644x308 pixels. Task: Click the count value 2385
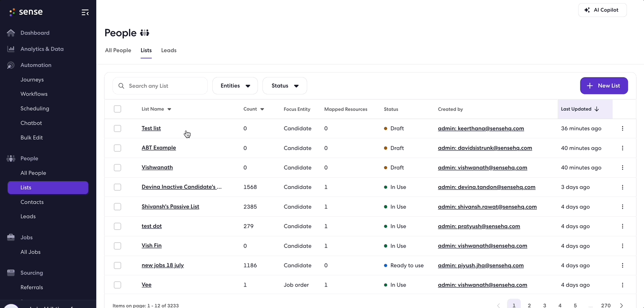(x=250, y=207)
